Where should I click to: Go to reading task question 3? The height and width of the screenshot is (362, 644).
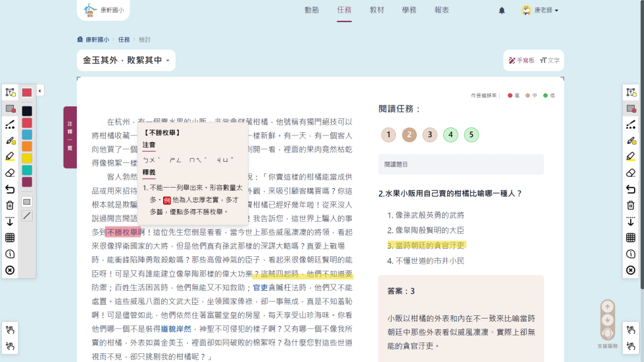click(429, 135)
